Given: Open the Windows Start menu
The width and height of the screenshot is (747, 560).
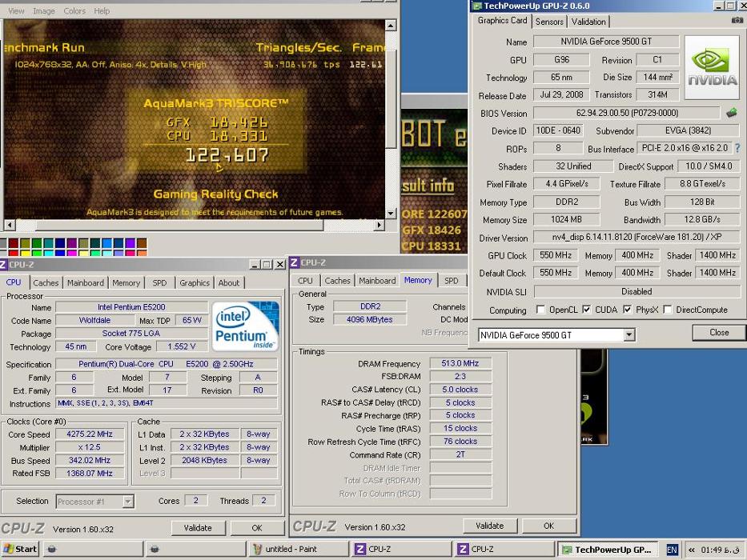Looking at the screenshot, I should (19, 549).
